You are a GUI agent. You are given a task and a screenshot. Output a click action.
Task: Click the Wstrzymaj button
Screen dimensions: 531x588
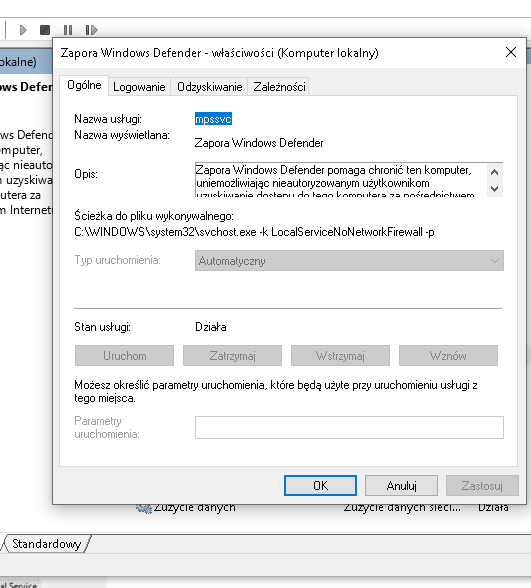pyautogui.click(x=340, y=356)
